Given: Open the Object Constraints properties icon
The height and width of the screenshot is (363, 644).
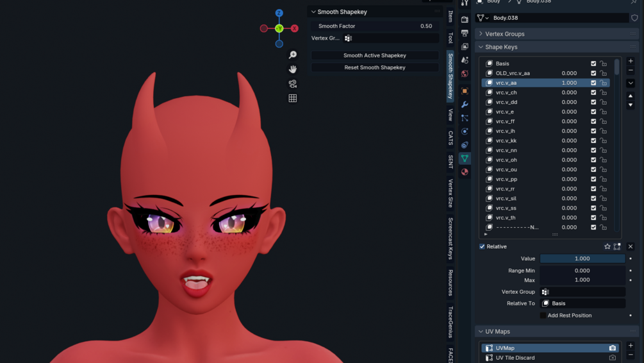Looking at the screenshot, I should click(465, 145).
